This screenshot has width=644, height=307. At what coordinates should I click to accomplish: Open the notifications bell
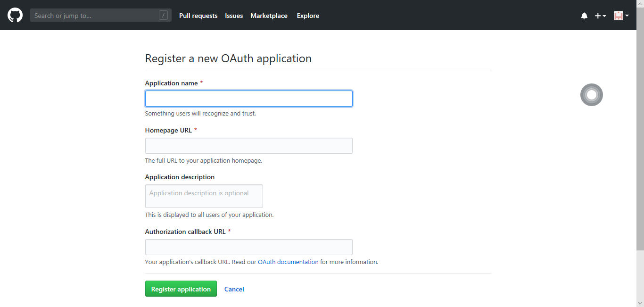(x=584, y=16)
